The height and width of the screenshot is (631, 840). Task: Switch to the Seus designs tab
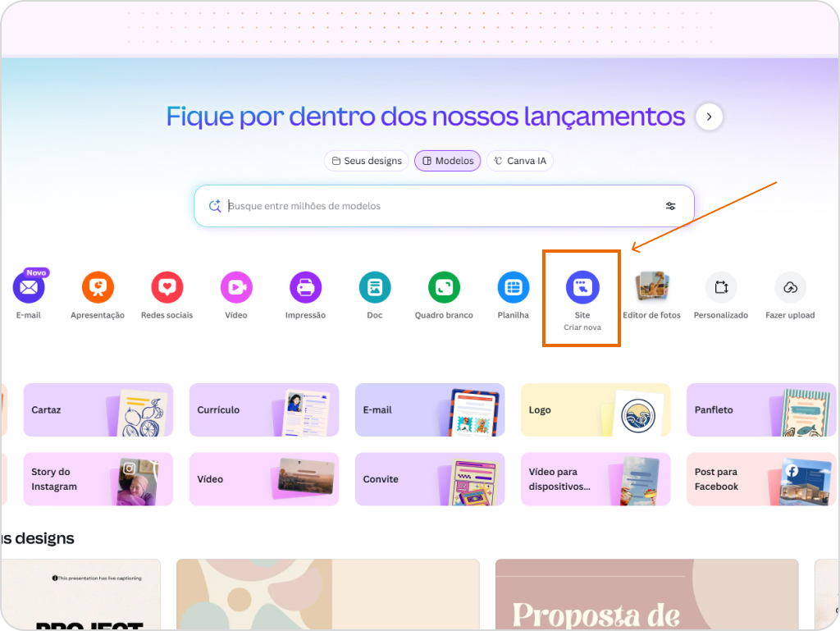[367, 161]
